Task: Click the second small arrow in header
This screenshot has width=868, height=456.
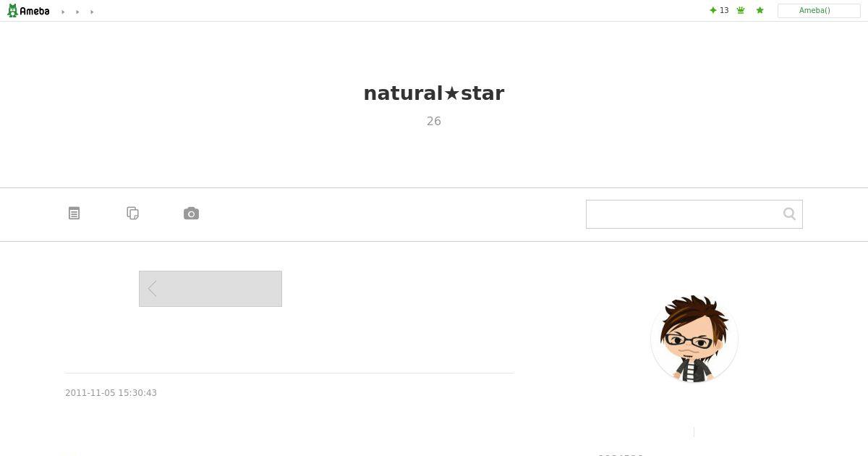Action: click(x=77, y=12)
